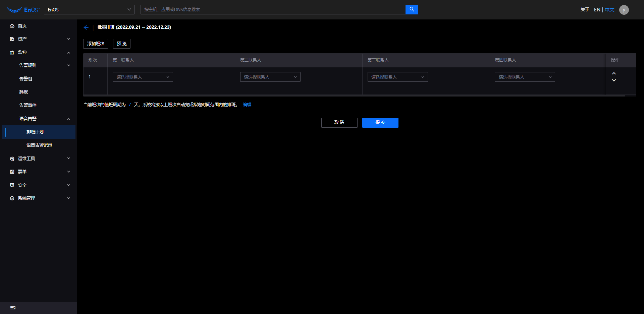Expand the 票单 menu chevron
This screenshot has width=644, height=314.
click(x=68, y=172)
